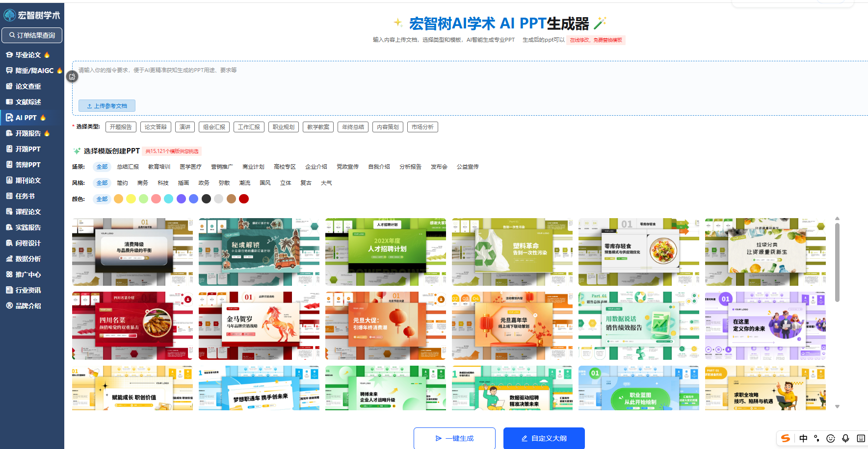
Task: Open the 金马贺岁 template thumbnail
Action: [259, 326]
